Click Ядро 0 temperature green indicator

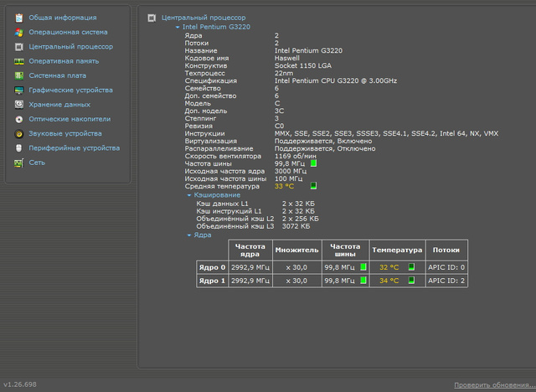tap(411, 267)
